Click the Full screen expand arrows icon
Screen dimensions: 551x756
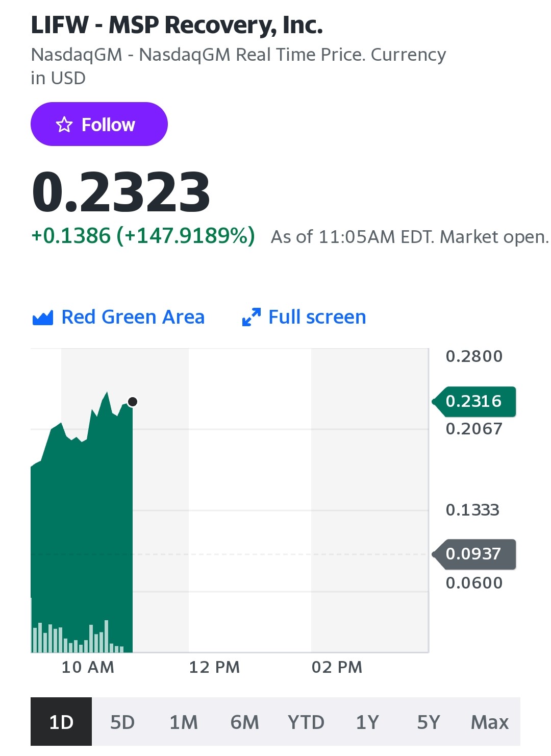pyautogui.click(x=252, y=317)
